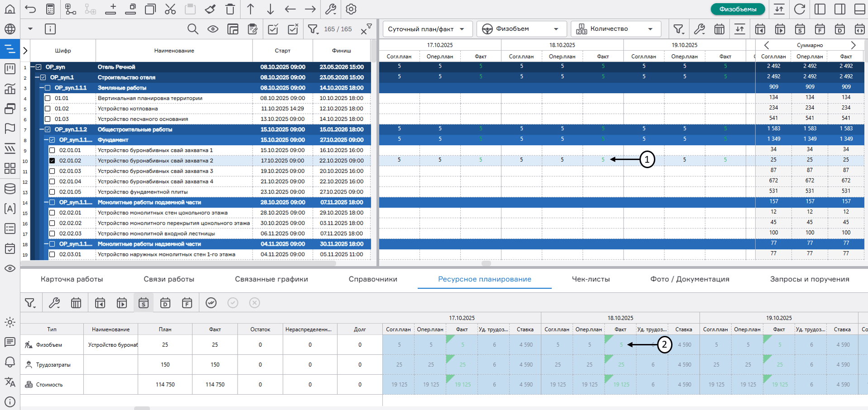Click the undo arrow icon

point(30,9)
